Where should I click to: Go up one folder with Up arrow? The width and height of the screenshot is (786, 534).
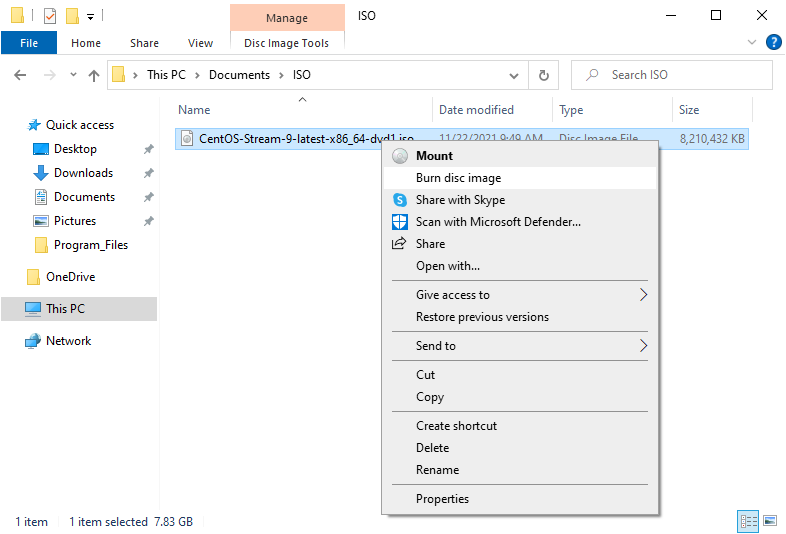coord(94,75)
